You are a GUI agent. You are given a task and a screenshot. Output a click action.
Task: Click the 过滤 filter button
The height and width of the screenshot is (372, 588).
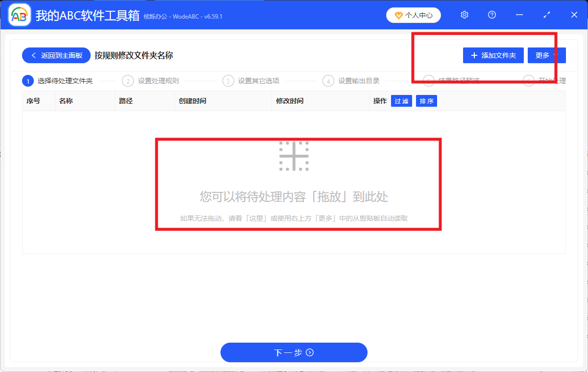(x=401, y=101)
